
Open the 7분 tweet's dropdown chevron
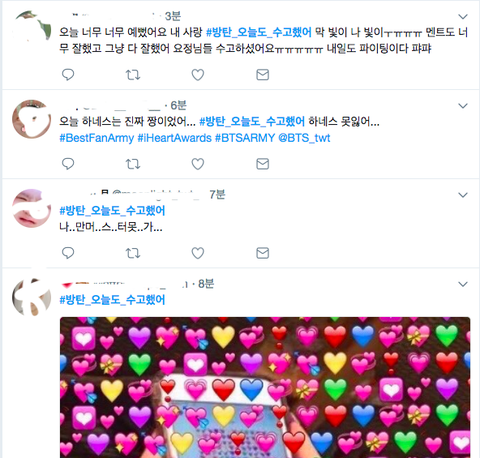pos(463,195)
